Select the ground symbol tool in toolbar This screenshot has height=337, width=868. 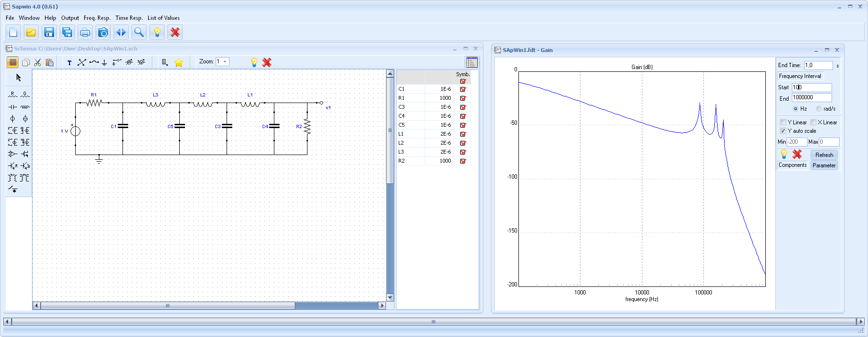[x=105, y=62]
